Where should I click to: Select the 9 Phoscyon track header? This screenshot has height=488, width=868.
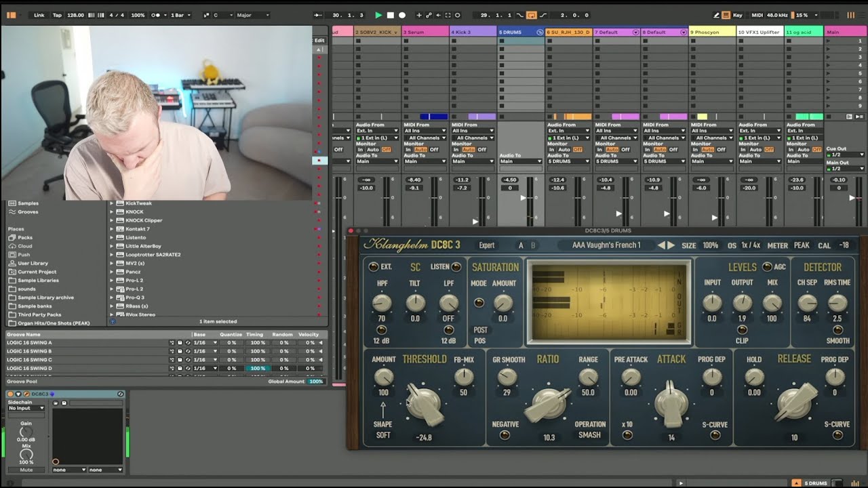(712, 32)
